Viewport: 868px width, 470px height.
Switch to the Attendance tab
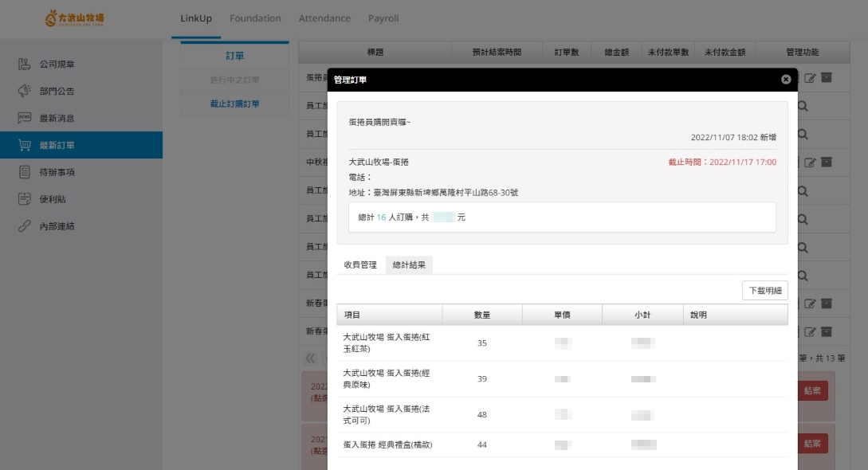pyautogui.click(x=324, y=18)
